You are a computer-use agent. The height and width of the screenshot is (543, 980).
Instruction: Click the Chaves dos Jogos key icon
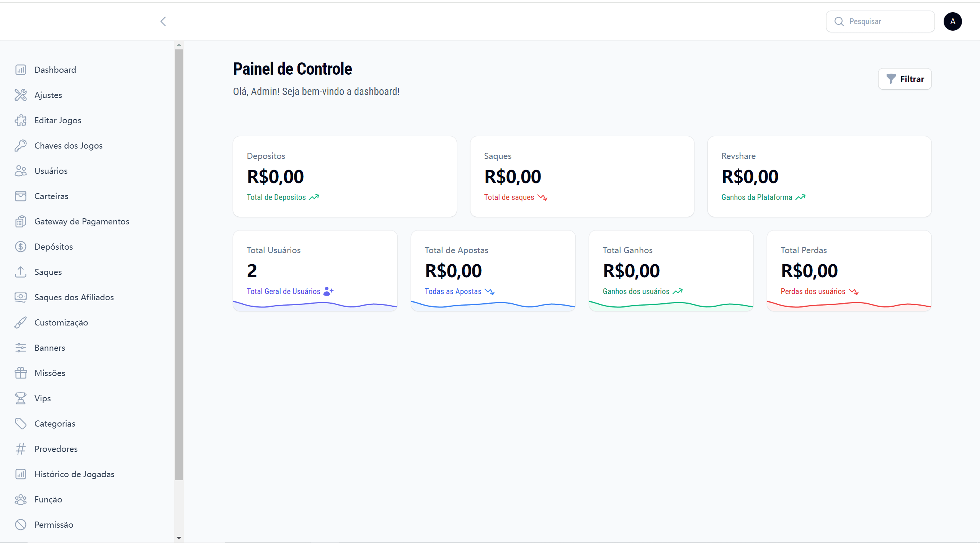21,146
